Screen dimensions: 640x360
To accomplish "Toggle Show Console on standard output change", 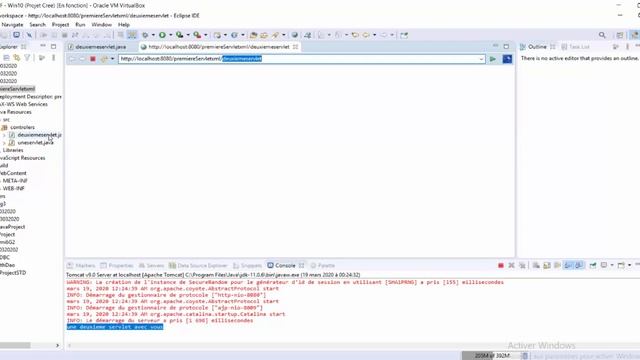I will (568, 265).
